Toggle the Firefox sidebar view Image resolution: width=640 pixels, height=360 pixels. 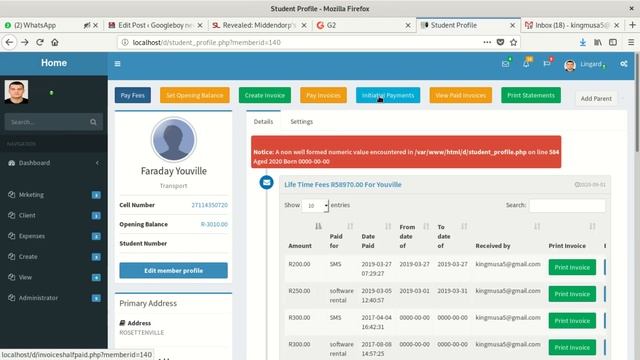click(613, 42)
